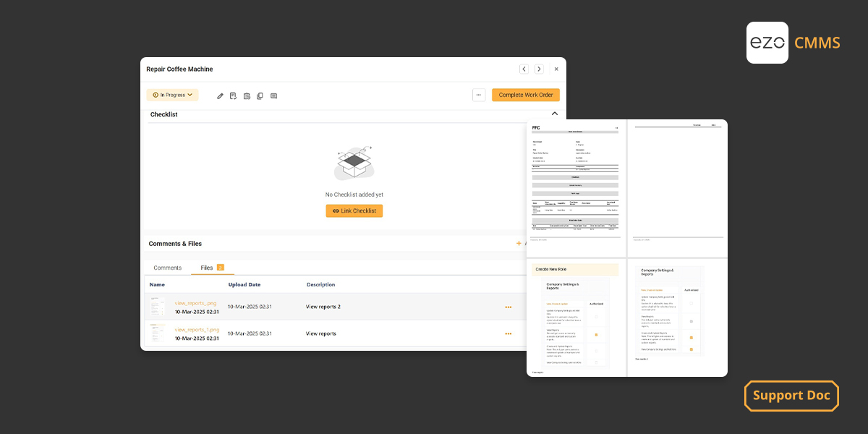Close the Repair Coffee Machine panel
868x434 pixels.
[x=556, y=69]
